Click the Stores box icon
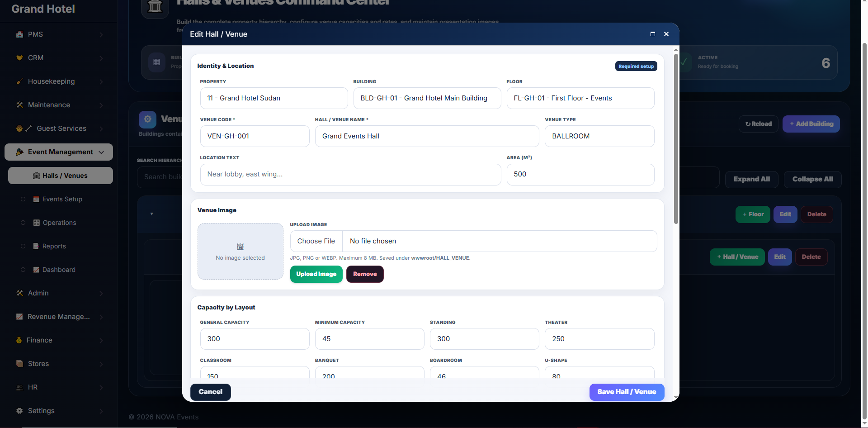868x428 pixels. point(19,364)
